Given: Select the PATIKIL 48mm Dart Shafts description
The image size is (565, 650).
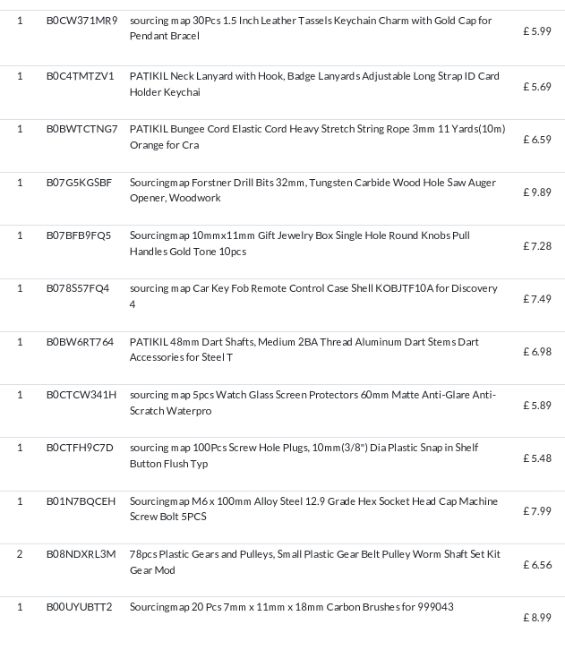Looking at the screenshot, I should click(304, 349).
